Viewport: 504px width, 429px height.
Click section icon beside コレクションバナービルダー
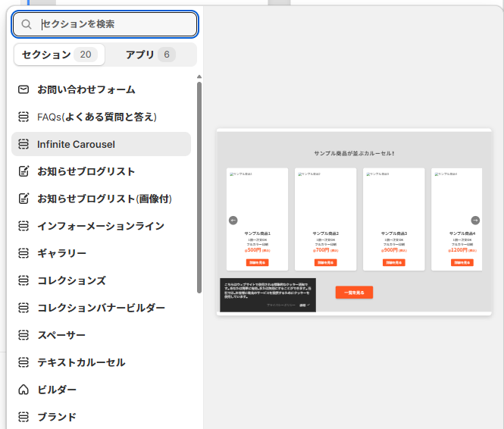tap(23, 308)
